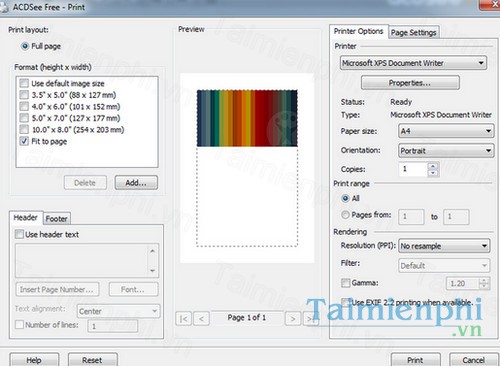Click the header text area

tap(81, 261)
